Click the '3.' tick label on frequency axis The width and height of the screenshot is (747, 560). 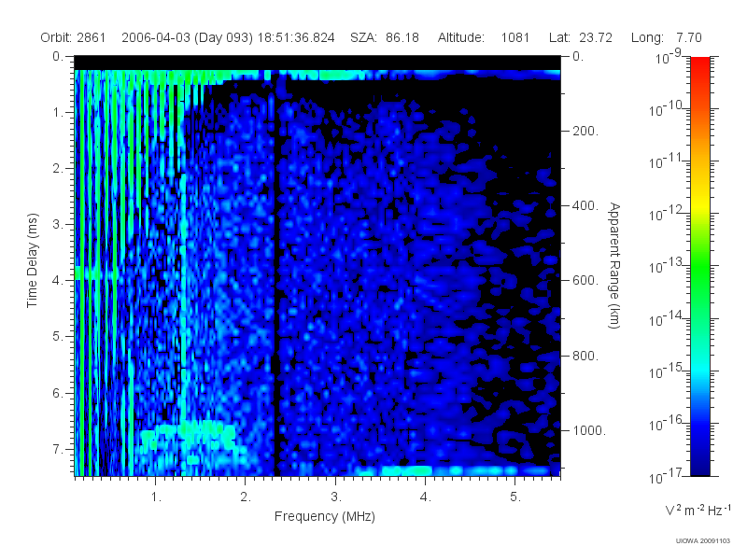click(336, 497)
